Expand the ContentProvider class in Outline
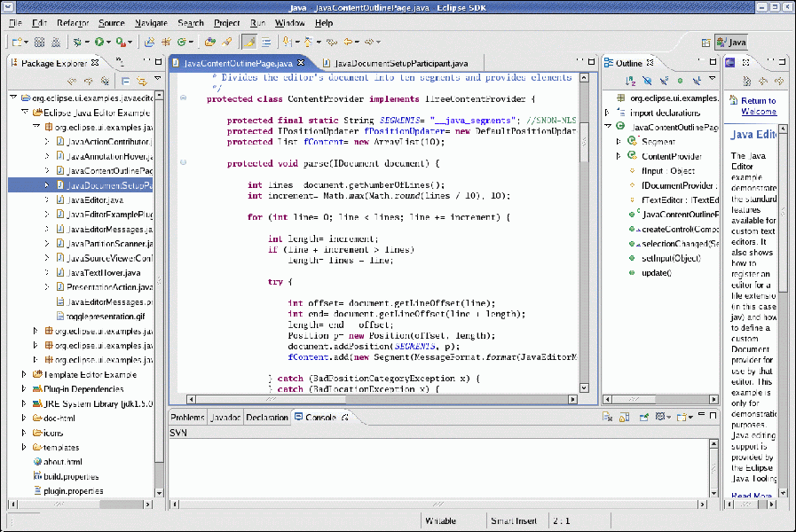 (619, 156)
